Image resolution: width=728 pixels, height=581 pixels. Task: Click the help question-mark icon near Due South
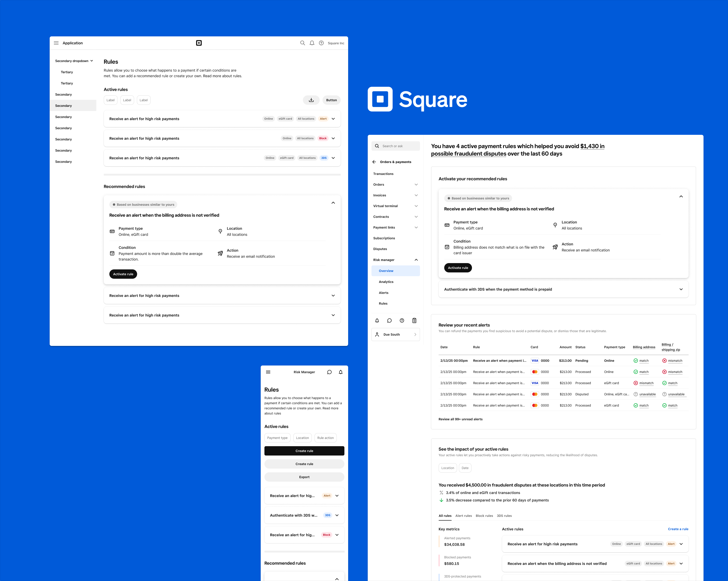click(x=402, y=320)
